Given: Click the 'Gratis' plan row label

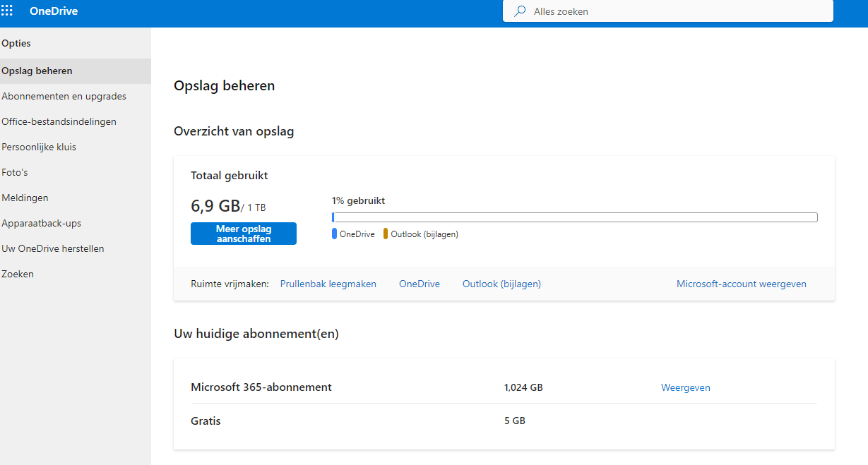Looking at the screenshot, I should [206, 421].
